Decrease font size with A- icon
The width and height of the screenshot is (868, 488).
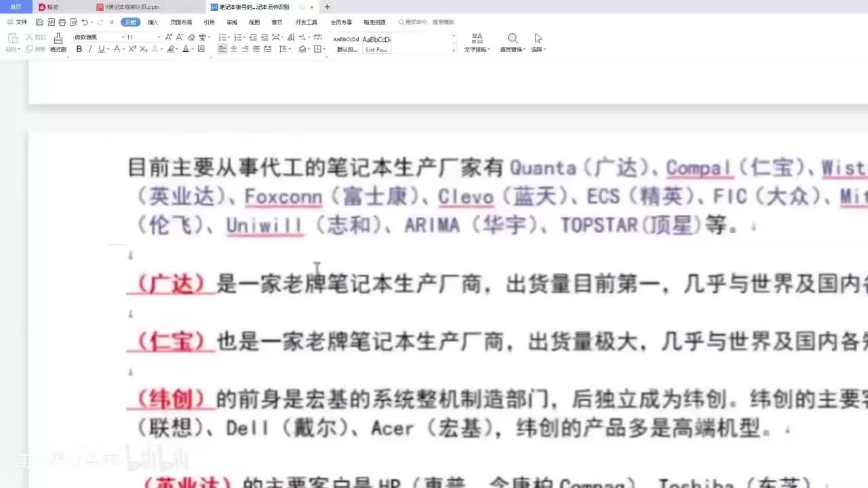[180, 37]
